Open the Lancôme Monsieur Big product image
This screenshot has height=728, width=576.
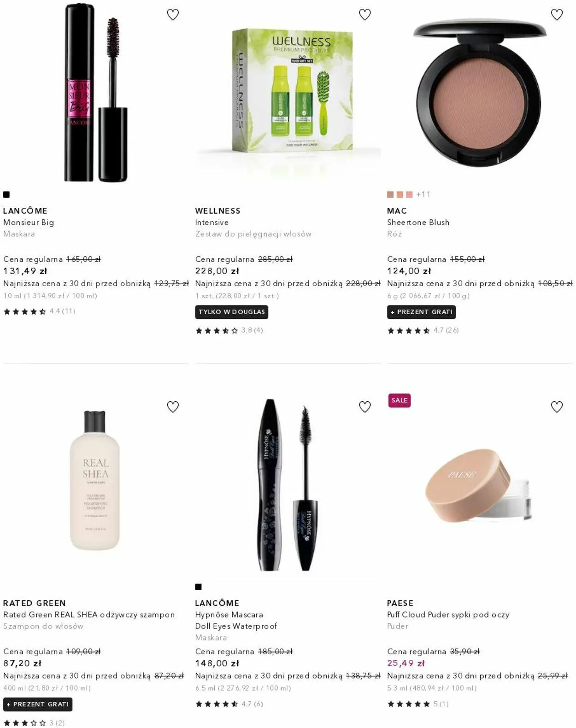tap(96, 92)
